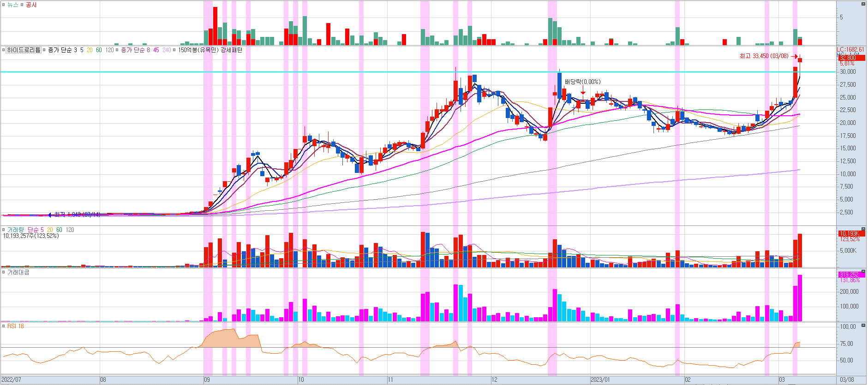Click the square marker before RSI 18
This screenshot has width=868, height=385.
[4, 326]
